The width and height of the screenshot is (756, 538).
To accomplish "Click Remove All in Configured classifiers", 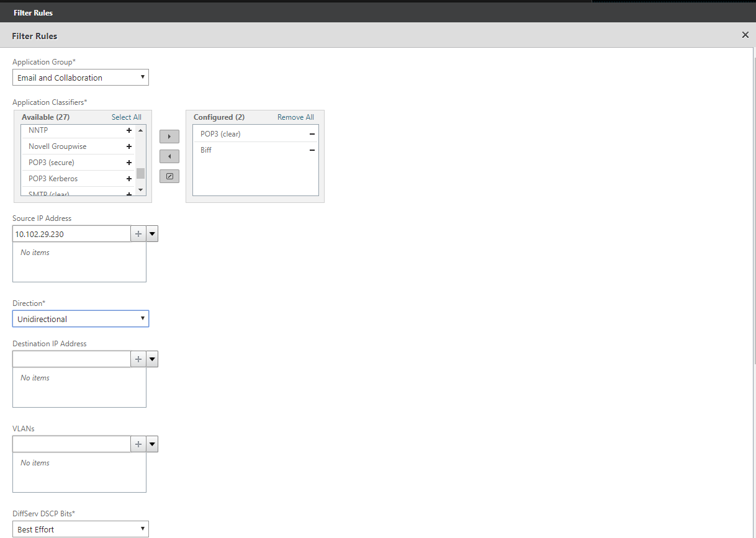I will coord(295,117).
